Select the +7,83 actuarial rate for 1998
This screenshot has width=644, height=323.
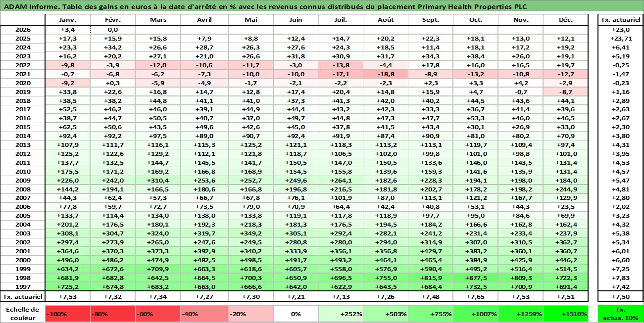pyautogui.click(x=620, y=277)
